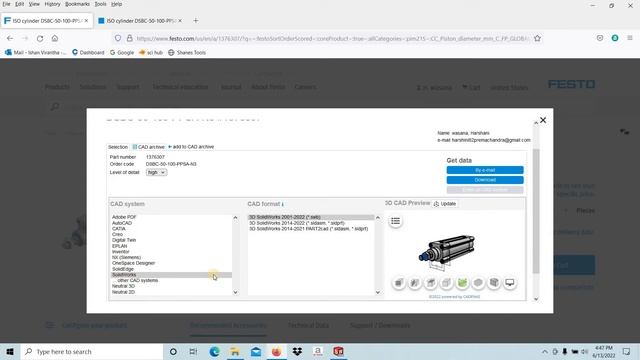This screenshot has height=360, width=640.
Task: Click the blue Download button
Action: click(x=485, y=180)
